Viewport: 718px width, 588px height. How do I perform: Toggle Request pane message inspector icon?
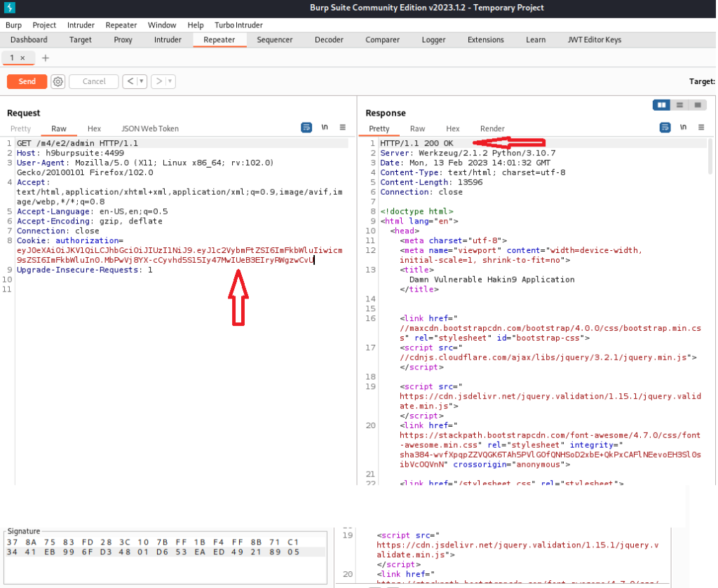[x=306, y=128]
